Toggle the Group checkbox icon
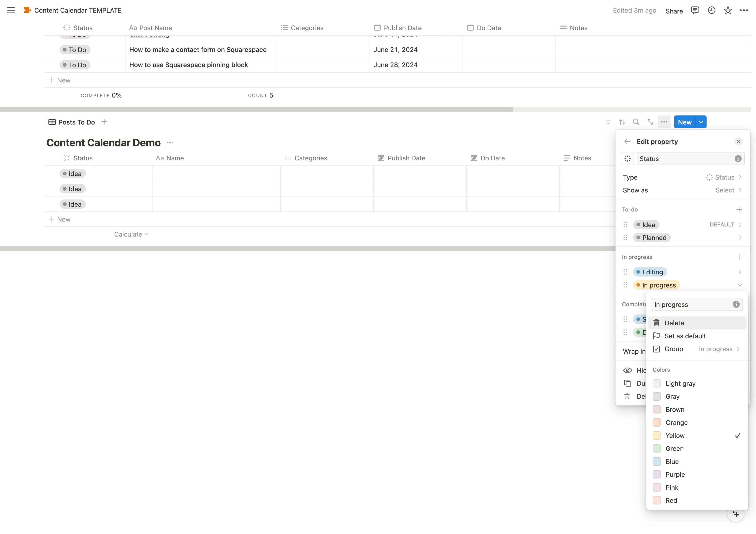The width and height of the screenshot is (756, 534). point(656,349)
